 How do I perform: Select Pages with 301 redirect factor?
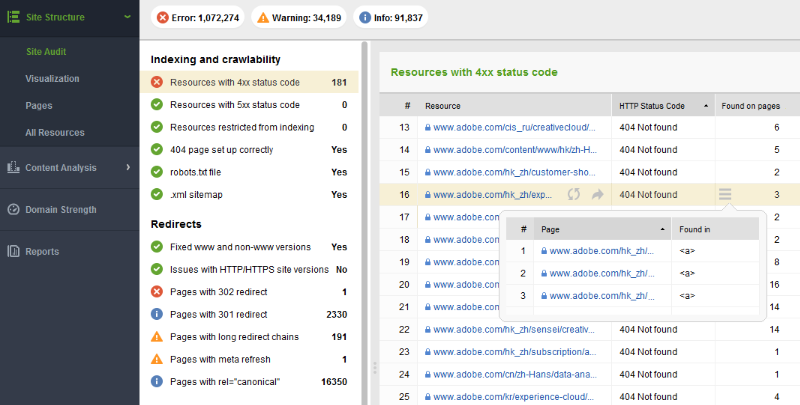[x=249, y=314]
